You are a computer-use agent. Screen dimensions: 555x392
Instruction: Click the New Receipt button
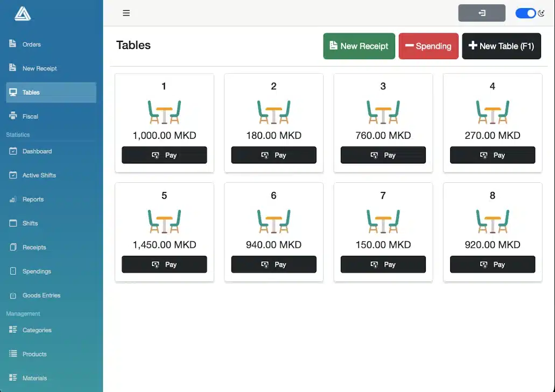coord(359,46)
